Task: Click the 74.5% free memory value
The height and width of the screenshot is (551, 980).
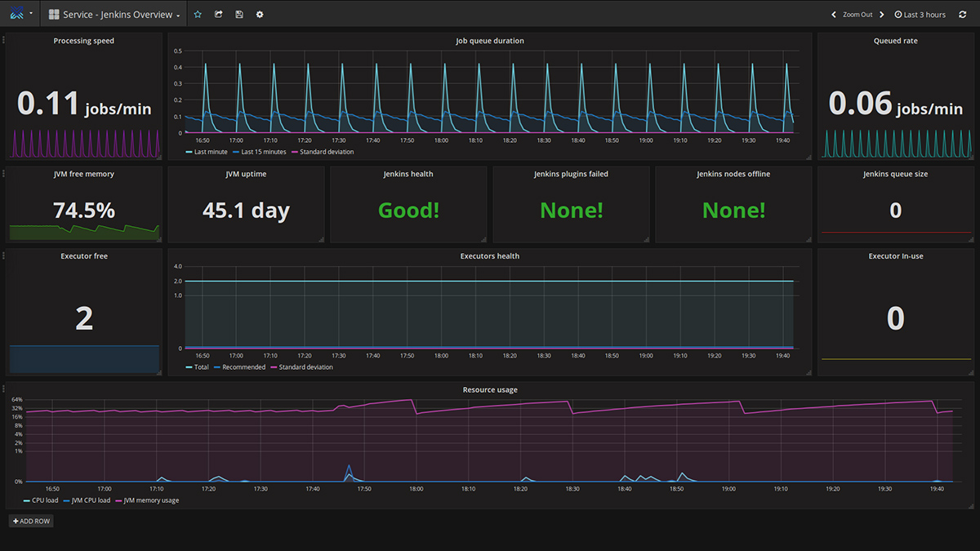Action: (84, 211)
